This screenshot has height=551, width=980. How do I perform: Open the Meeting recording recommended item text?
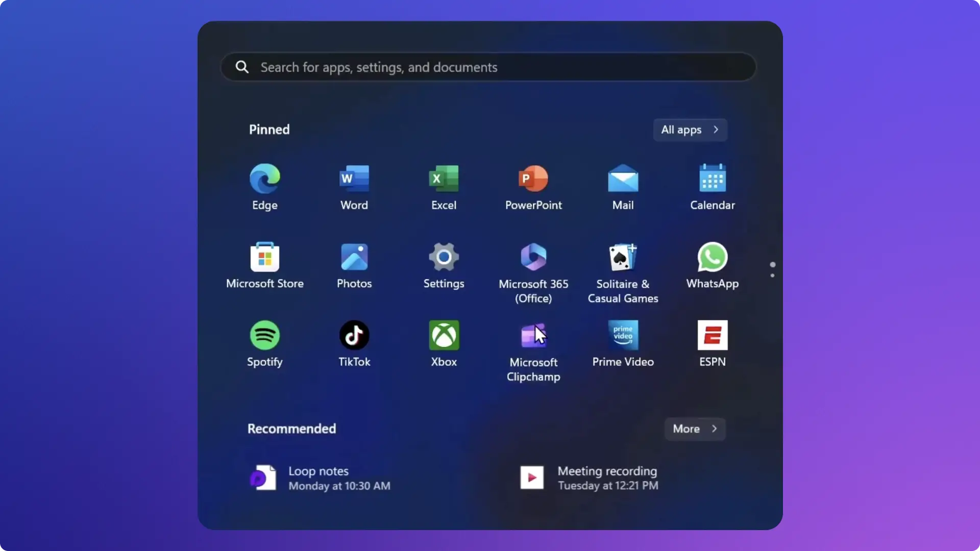click(607, 471)
